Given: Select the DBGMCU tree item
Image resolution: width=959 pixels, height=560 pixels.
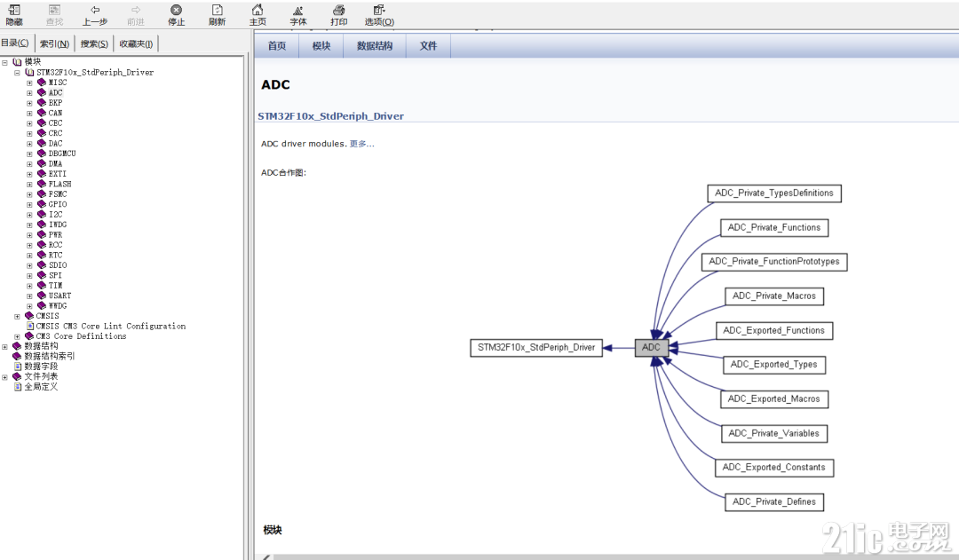Looking at the screenshot, I should [x=62, y=154].
